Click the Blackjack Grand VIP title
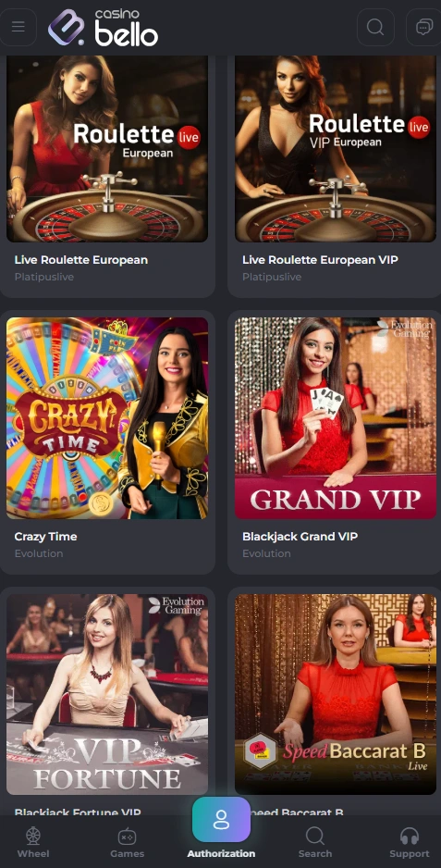The image size is (441, 868). pyautogui.click(x=300, y=536)
